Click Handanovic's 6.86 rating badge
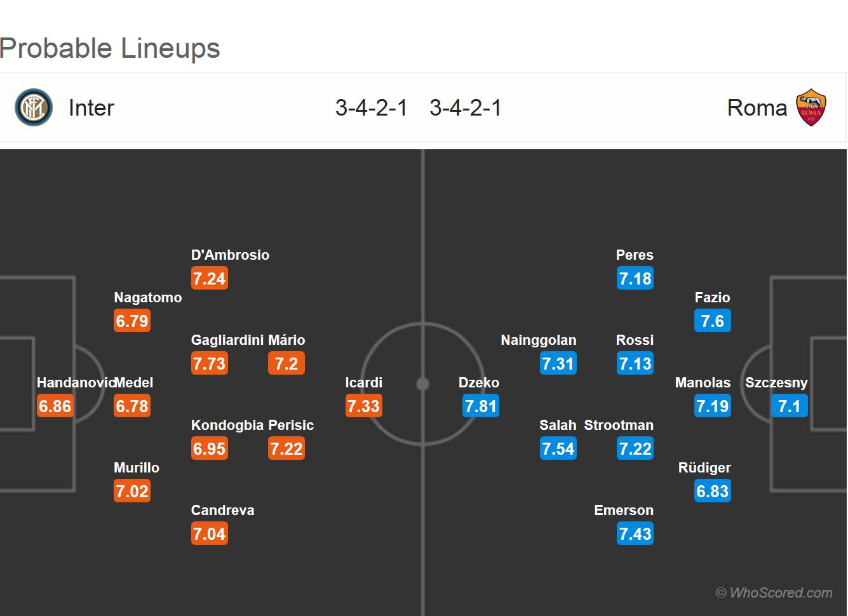Screen dimensions: 848x616 point(55,406)
